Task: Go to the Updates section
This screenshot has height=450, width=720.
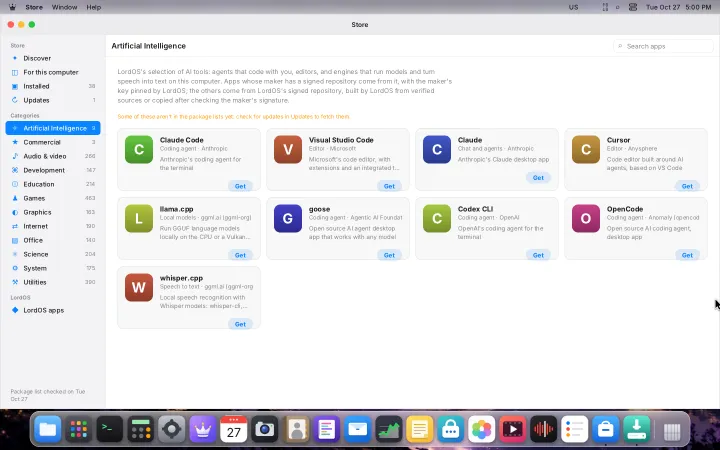Action: pos(53,100)
